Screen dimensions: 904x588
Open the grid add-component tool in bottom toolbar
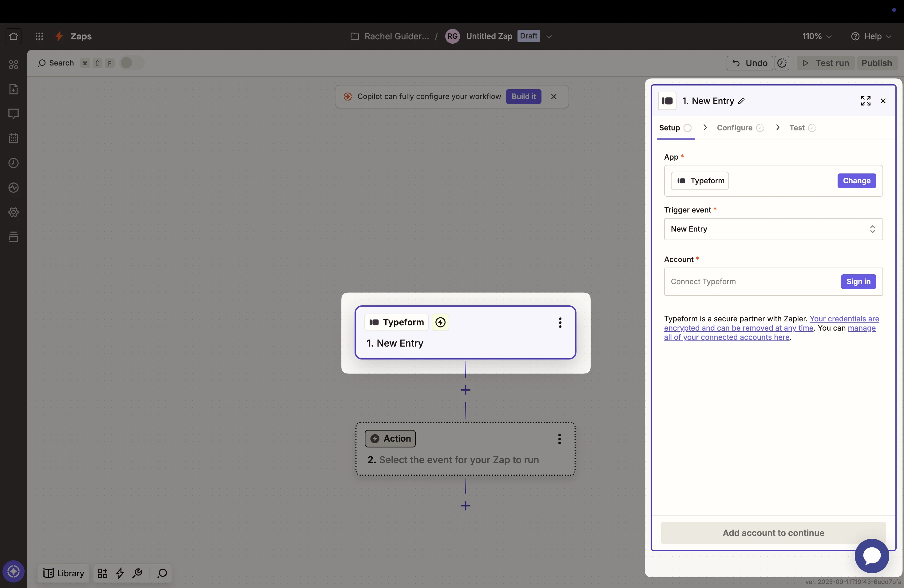tap(103, 573)
